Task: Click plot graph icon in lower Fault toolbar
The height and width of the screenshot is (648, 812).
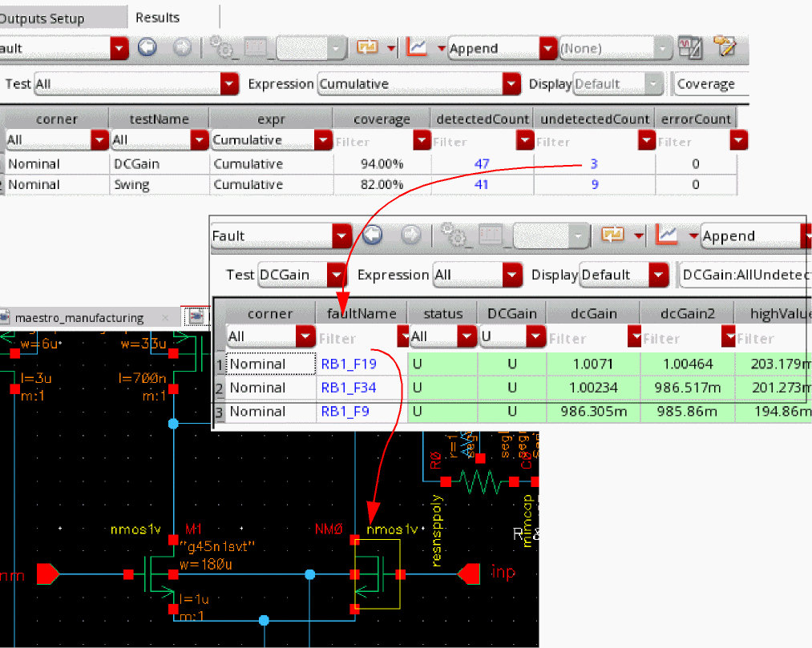Action: tap(666, 235)
